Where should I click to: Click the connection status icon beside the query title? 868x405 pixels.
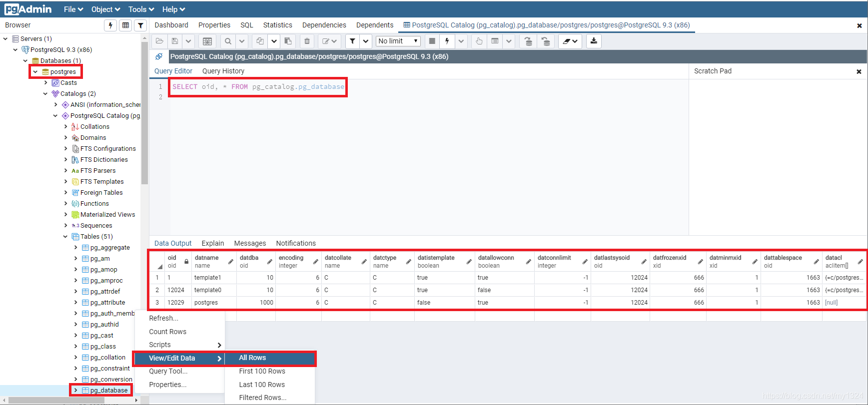[x=159, y=56]
